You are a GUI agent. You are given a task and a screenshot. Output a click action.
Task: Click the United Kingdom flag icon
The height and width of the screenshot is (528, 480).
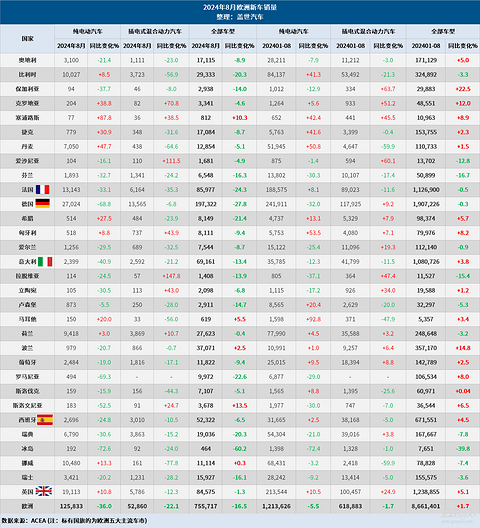[44, 492]
